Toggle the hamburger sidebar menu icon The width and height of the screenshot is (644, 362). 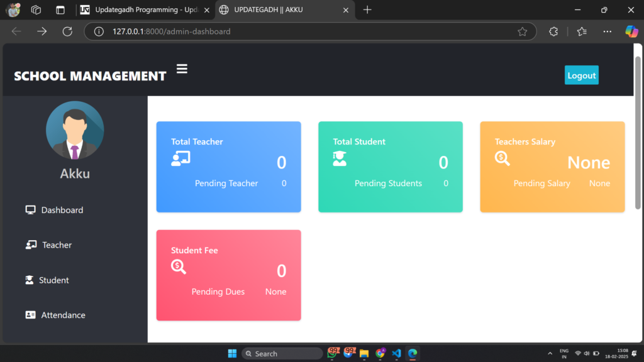pyautogui.click(x=182, y=69)
